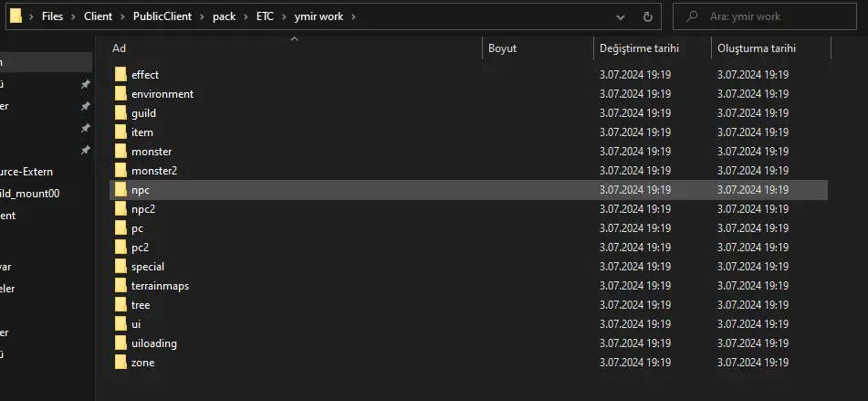Click the zone folder icon

pyautogui.click(x=120, y=363)
